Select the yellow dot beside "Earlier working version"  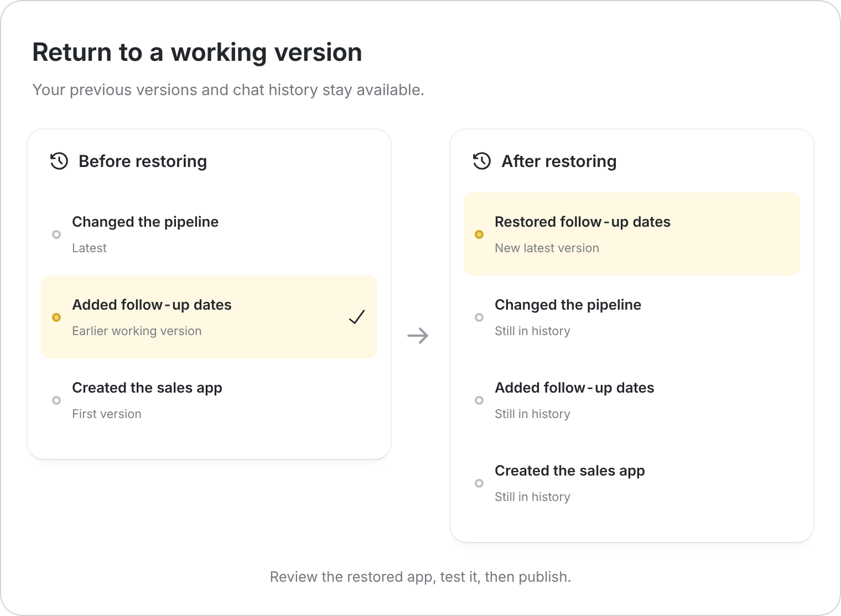[56, 317]
